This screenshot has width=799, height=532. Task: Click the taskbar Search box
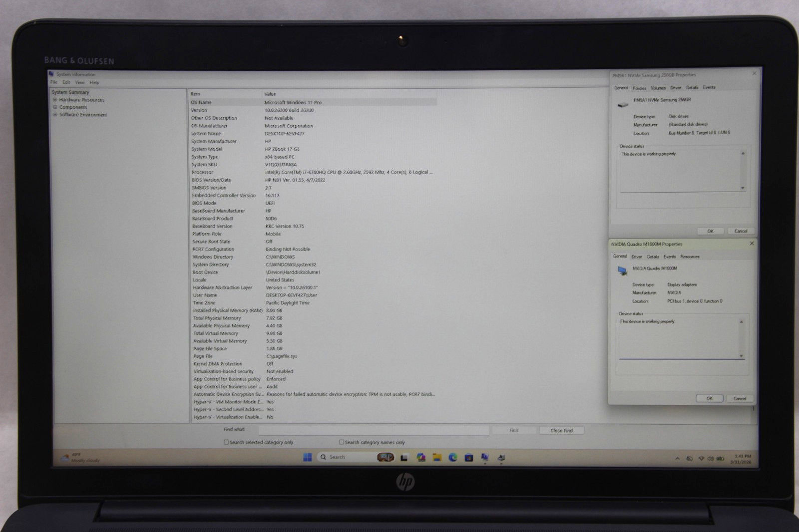tap(355, 457)
